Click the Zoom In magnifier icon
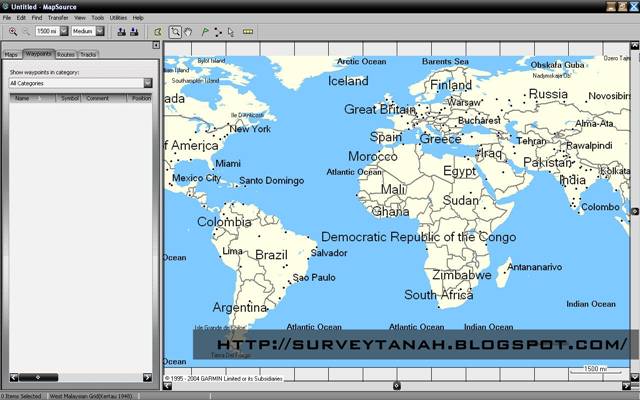This screenshot has width=640, height=400. click(13, 31)
